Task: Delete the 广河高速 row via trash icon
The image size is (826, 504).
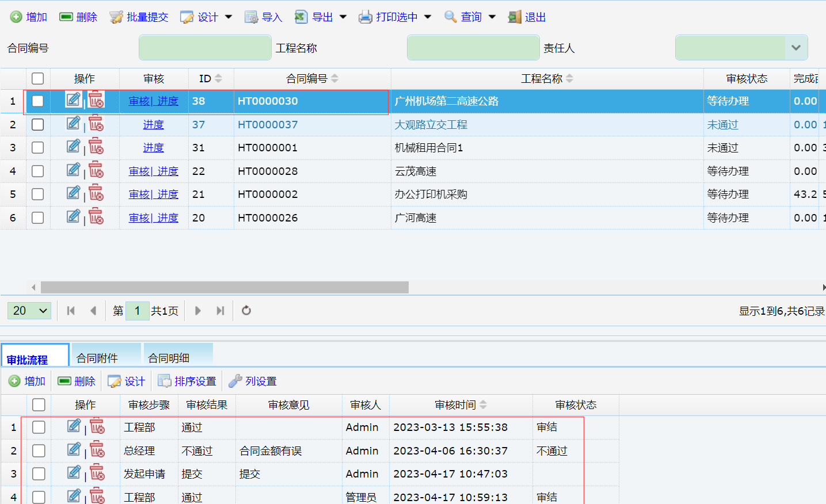Action: (96, 217)
